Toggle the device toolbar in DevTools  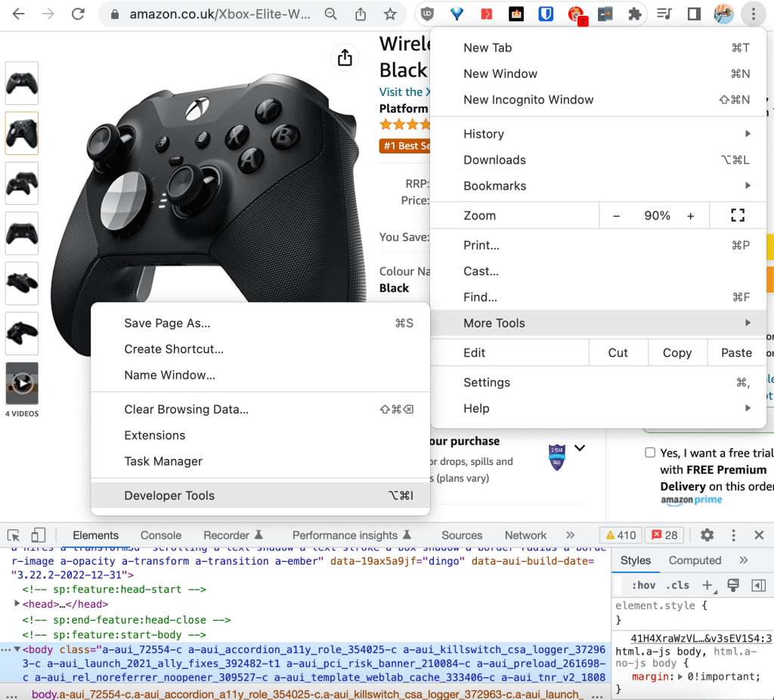[x=36, y=534]
